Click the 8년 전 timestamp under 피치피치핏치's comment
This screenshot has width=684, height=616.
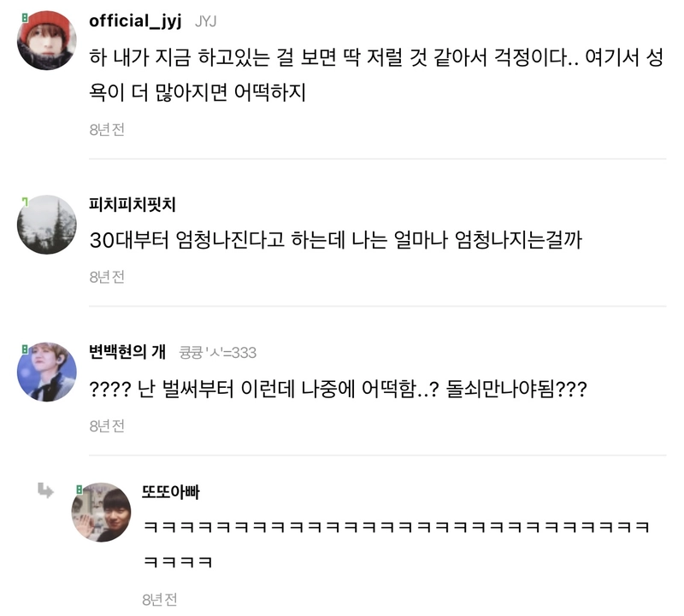coord(107,277)
